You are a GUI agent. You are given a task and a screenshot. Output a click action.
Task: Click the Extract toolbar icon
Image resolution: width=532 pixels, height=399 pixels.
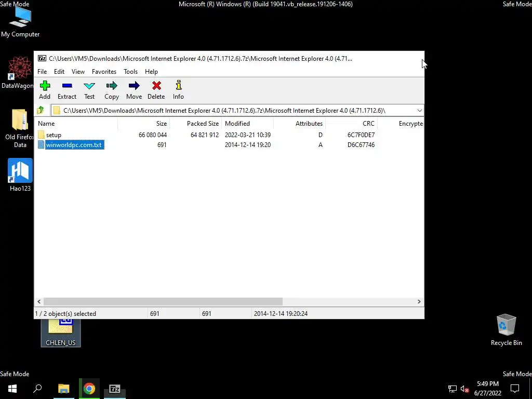click(x=67, y=86)
